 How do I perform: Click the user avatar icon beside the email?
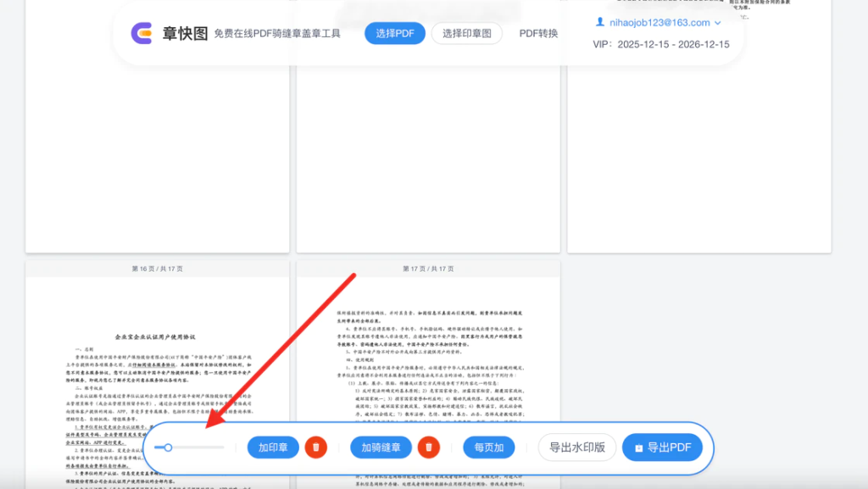600,22
